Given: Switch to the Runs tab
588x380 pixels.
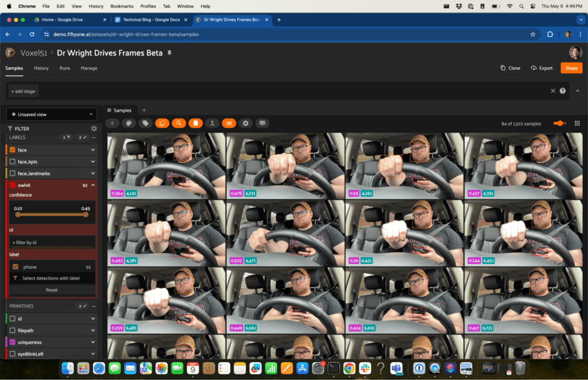Looking at the screenshot, I should (64, 68).
